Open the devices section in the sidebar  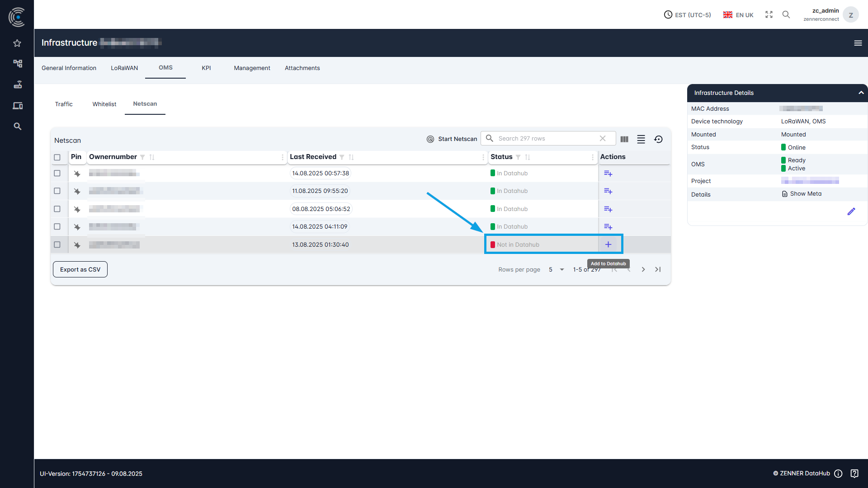(17, 105)
